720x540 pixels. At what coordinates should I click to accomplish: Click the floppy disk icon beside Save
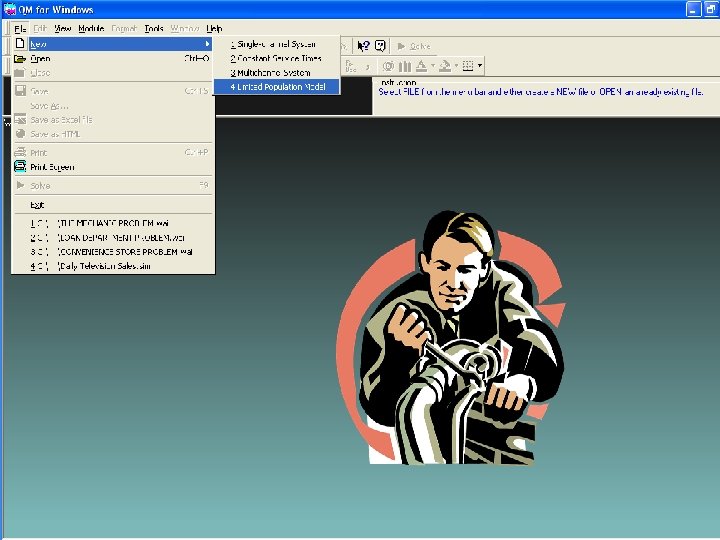click(20, 90)
